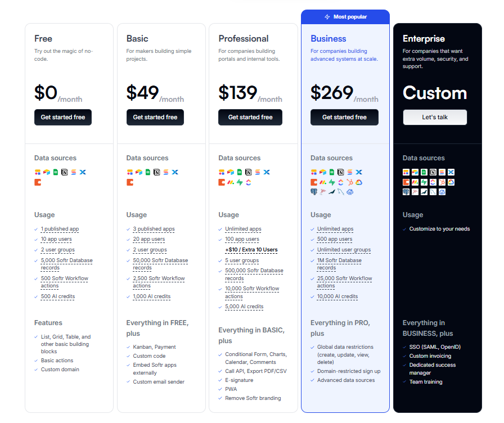Viewport: 504px width, 423px height.
Task: Click the Xano icon in the Enterprise plan
Action: pyautogui.click(x=451, y=172)
